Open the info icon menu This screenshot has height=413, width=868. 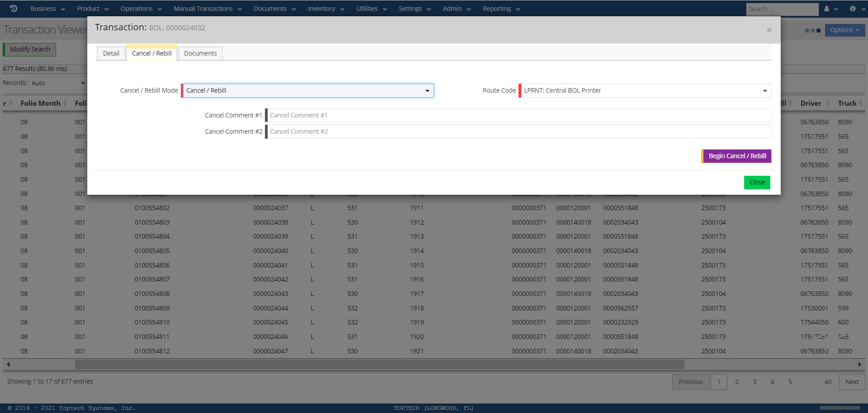coord(855,9)
